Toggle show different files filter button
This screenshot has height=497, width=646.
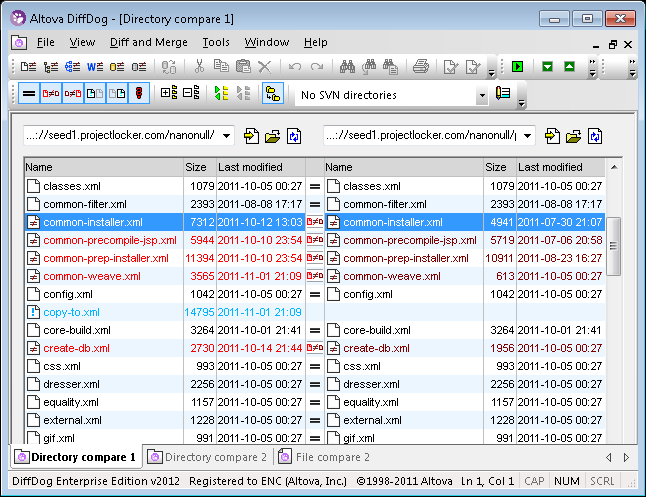(51, 94)
